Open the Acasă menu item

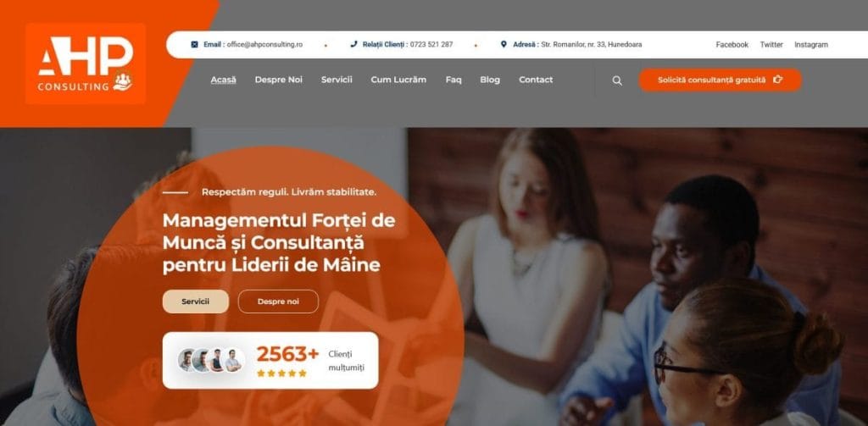tap(223, 80)
